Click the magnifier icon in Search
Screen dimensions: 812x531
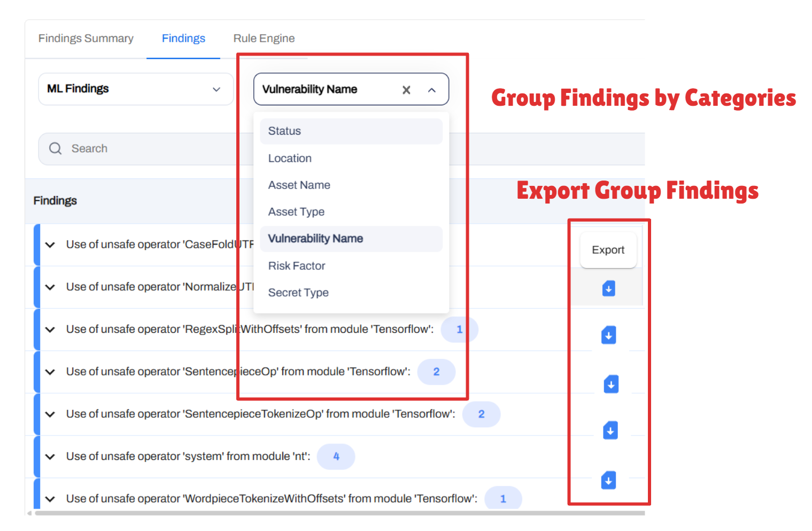[56, 149]
